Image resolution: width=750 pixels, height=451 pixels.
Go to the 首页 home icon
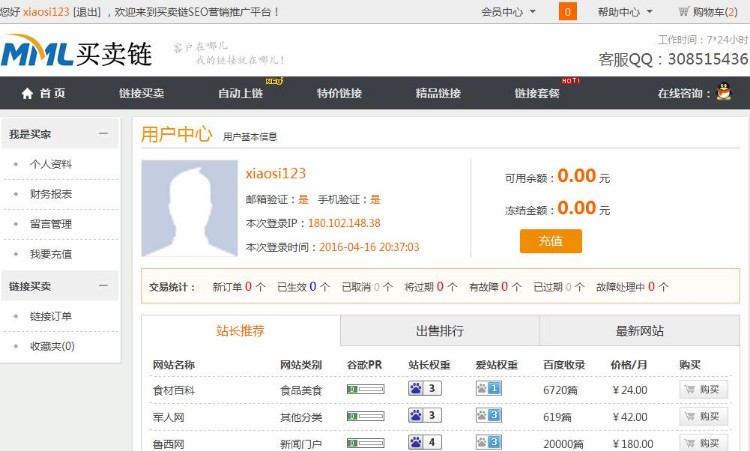[x=27, y=93]
